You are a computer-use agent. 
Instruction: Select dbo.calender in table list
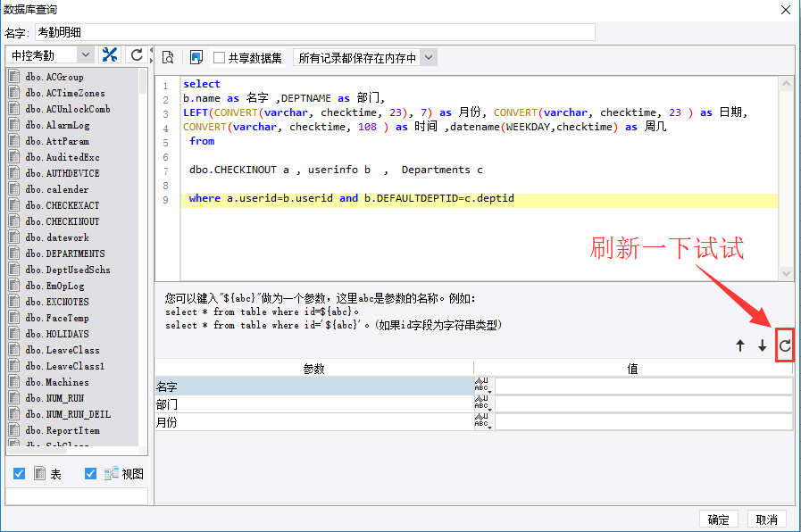coord(56,189)
